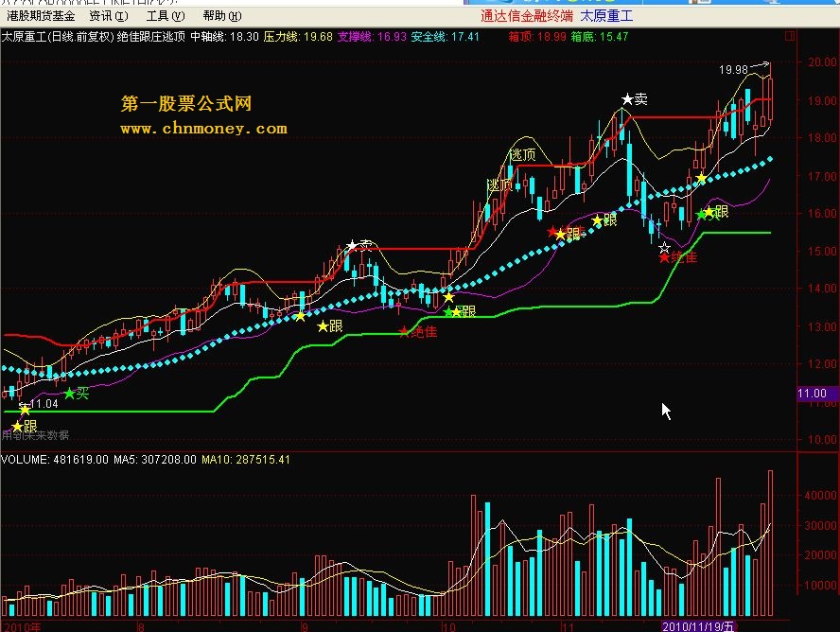Click the small red square icon beside 20.00
The width and height of the screenshot is (840, 632).
[x=790, y=36]
